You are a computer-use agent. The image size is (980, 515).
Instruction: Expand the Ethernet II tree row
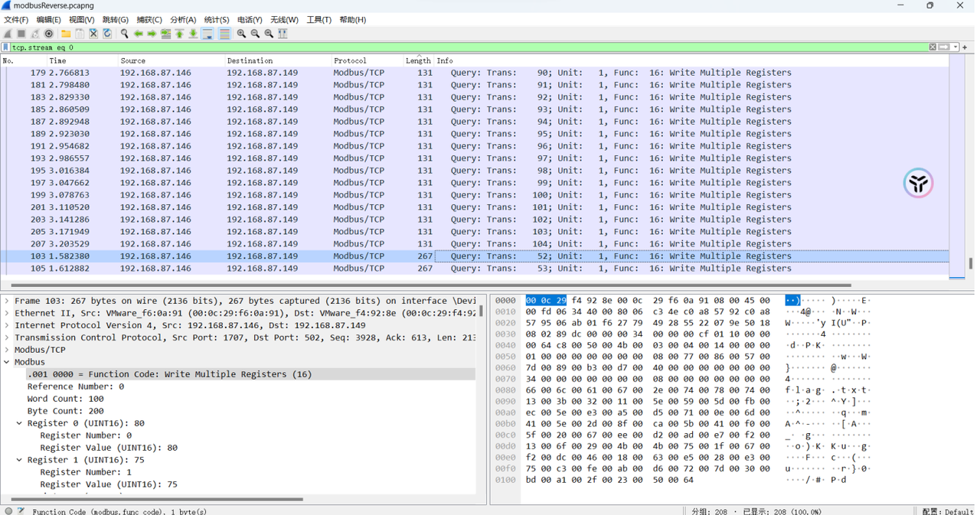(7, 313)
